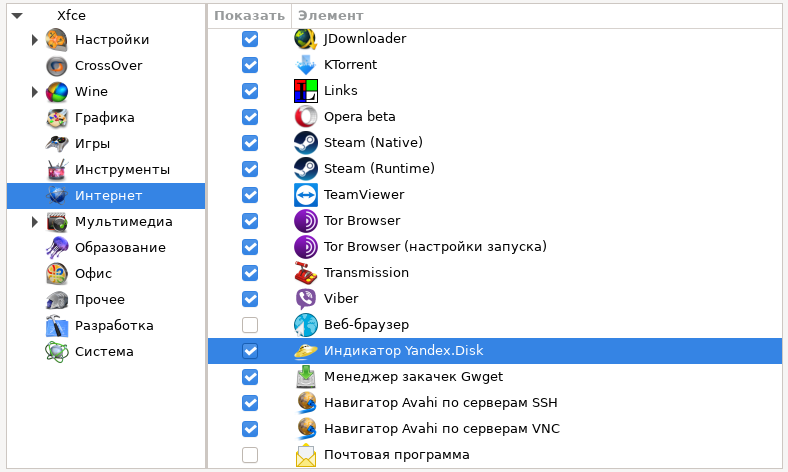
Task: Select the Разработка category
Action: (113, 326)
